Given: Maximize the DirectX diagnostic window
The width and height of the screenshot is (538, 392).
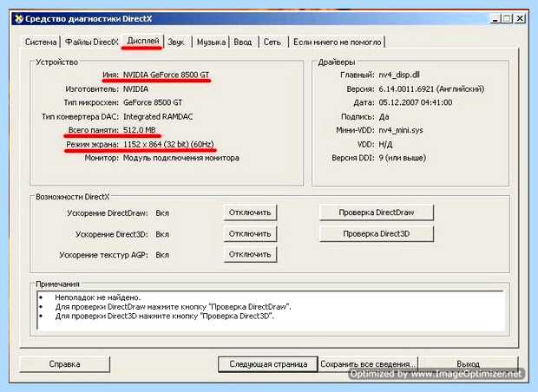Looking at the screenshot, I should point(507,18).
